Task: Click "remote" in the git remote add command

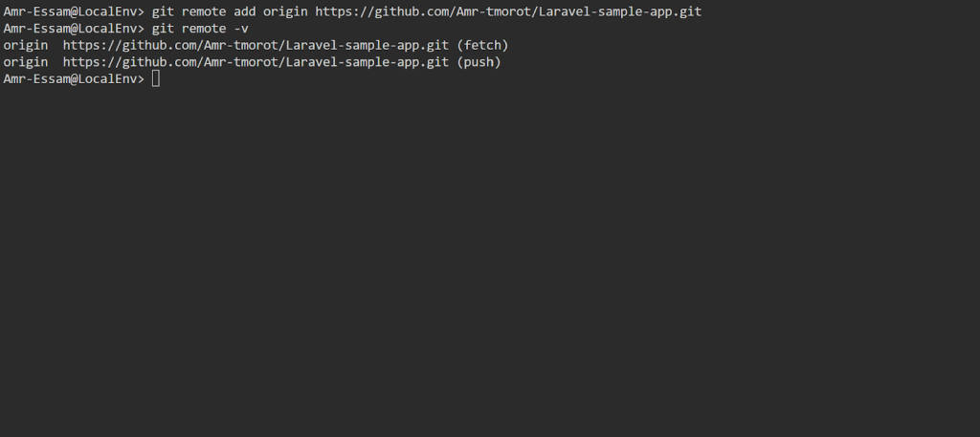Action: [204, 11]
